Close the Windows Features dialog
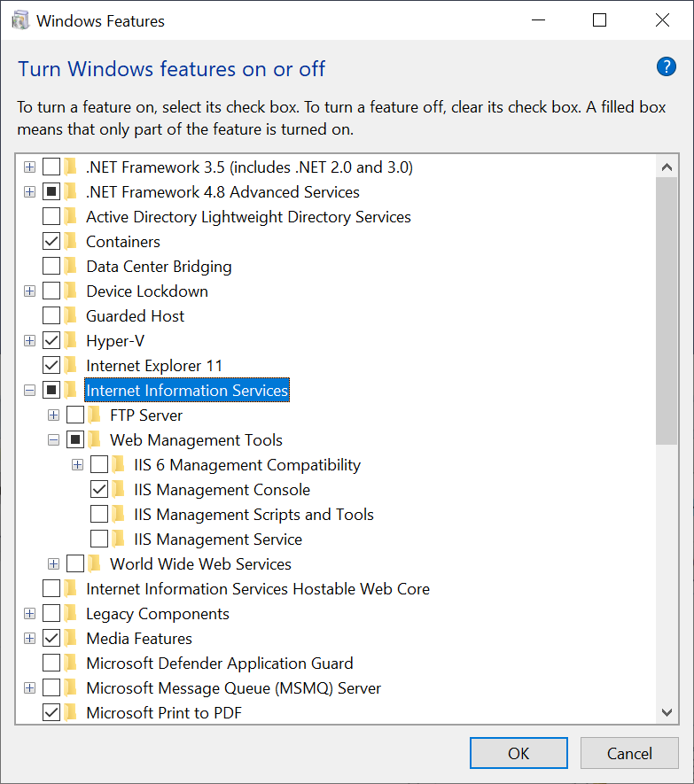Image resolution: width=694 pixels, height=784 pixels. (662, 20)
